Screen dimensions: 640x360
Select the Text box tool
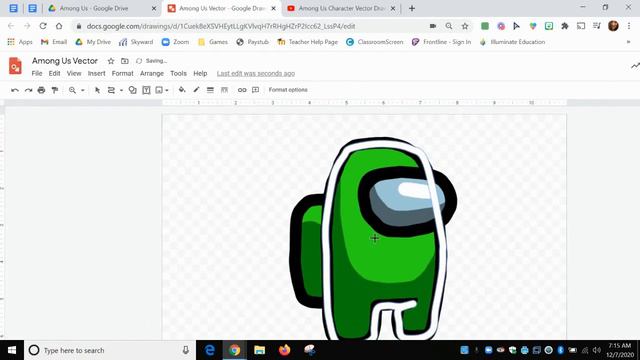[x=146, y=90]
